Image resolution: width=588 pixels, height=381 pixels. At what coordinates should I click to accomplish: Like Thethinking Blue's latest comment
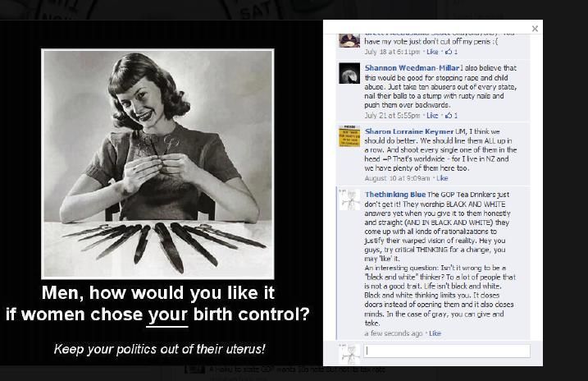click(x=435, y=333)
